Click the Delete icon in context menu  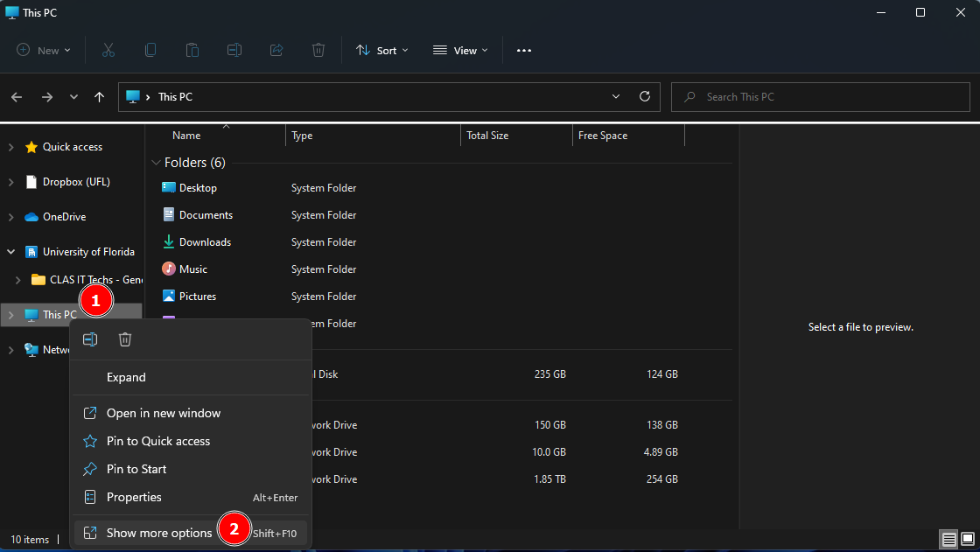click(125, 339)
